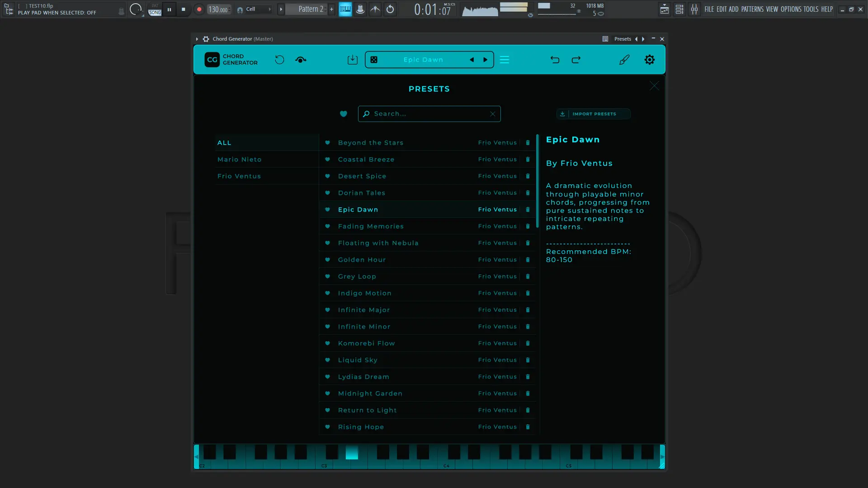Open the export/save preset download icon
The height and width of the screenshot is (488, 868).
pos(353,59)
